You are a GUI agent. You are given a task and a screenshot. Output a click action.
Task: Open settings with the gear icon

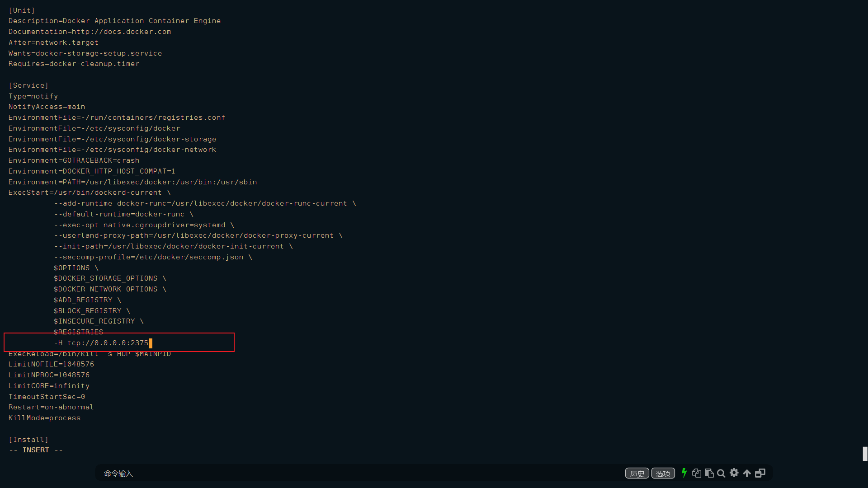[x=734, y=473]
